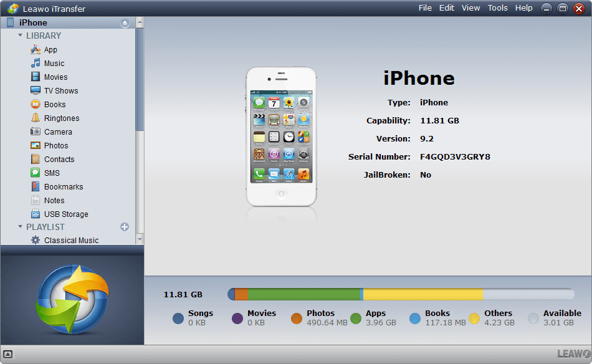Click the Ringtones bell icon
Screen dimensions: 592x364
click(x=36, y=118)
